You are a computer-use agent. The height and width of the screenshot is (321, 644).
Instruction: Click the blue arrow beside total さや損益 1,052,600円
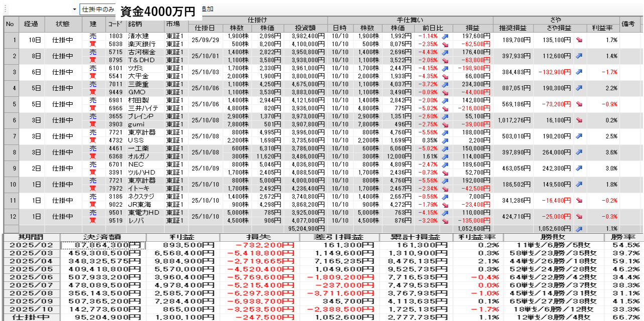(579, 229)
